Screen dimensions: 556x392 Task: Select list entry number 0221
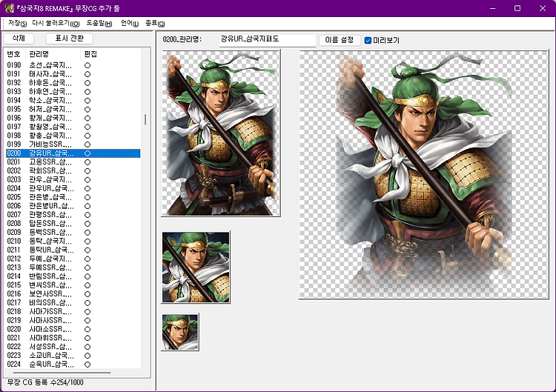point(73,338)
